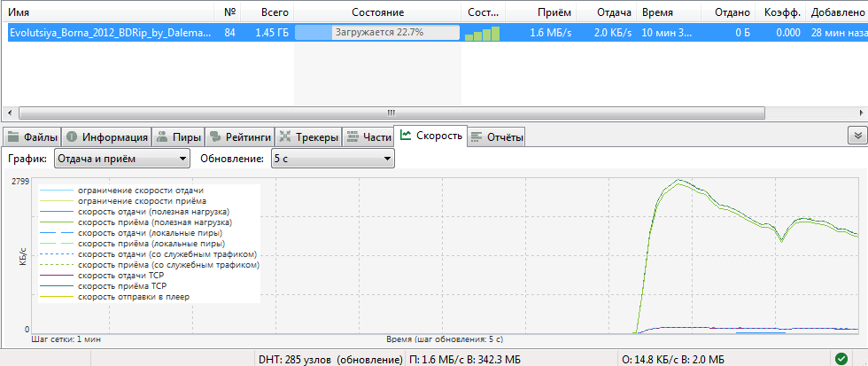Click the '1.45 ГБ' size cell
The width and height of the screenshot is (868, 366).
click(272, 33)
